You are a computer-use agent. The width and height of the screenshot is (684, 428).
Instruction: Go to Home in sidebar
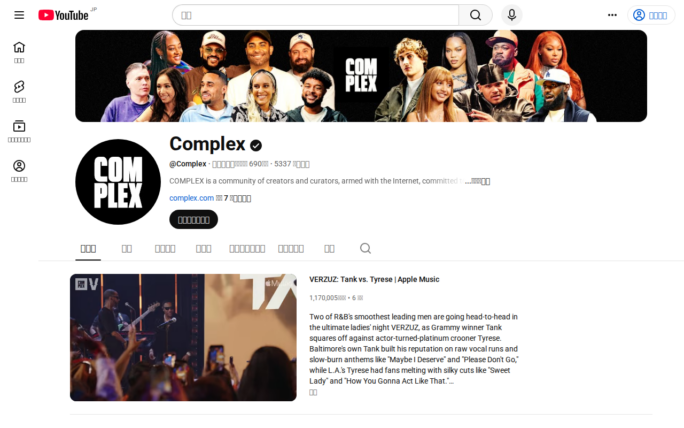click(19, 52)
